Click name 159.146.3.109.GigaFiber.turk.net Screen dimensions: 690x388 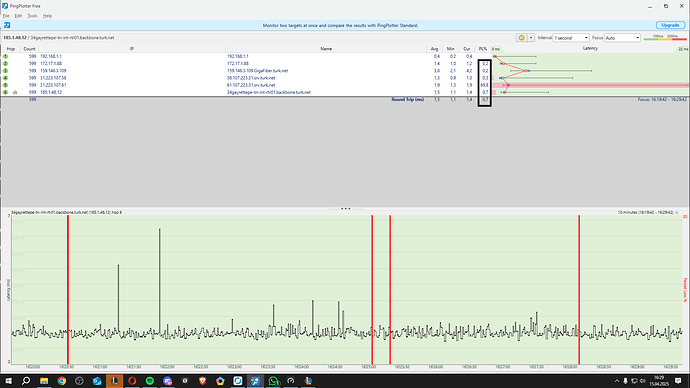[x=257, y=70]
